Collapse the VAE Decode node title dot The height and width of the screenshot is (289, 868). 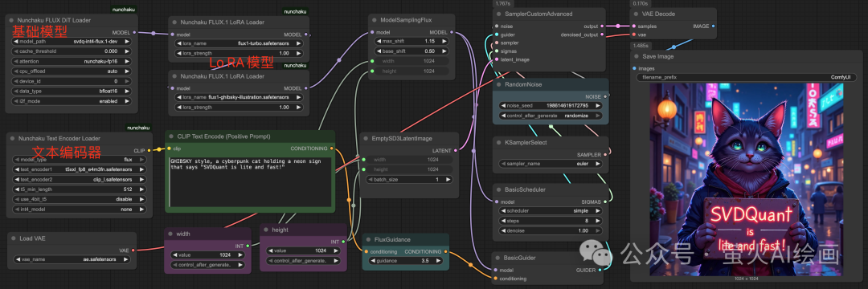[x=637, y=14]
